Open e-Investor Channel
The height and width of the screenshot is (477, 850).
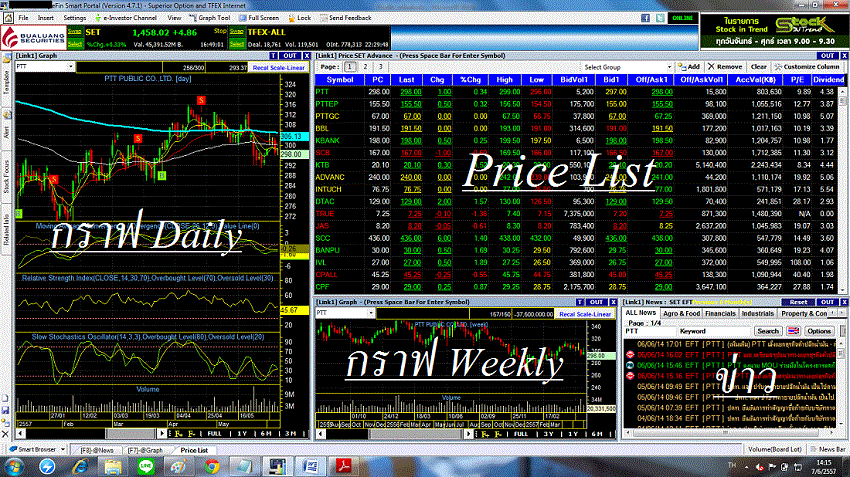pyautogui.click(x=126, y=18)
